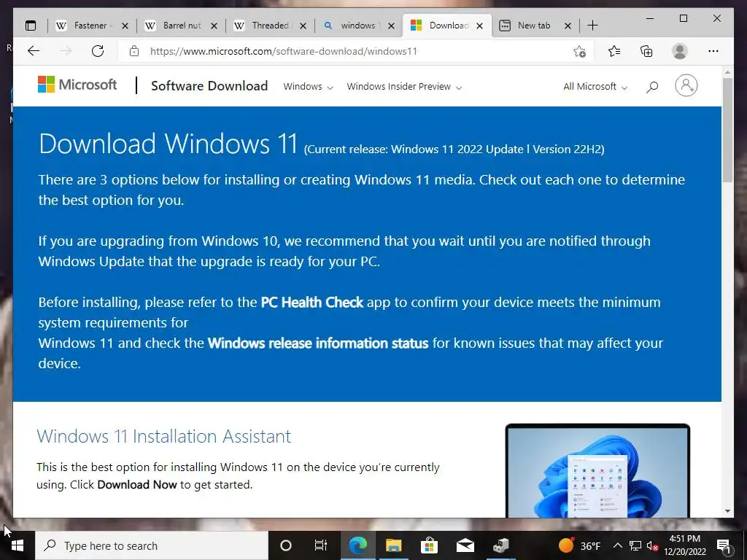This screenshot has height=560, width=747.
Task: Open the Windows Start menu
Action: [x=18, y=545]
